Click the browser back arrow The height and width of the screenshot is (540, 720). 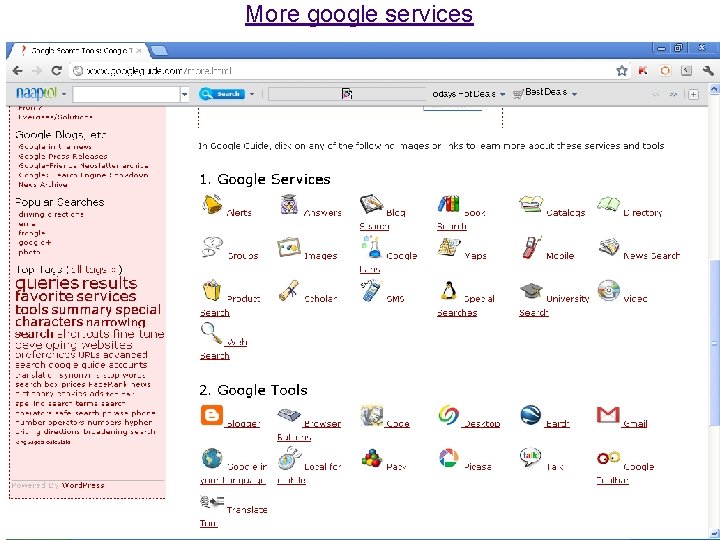(17, 71)
